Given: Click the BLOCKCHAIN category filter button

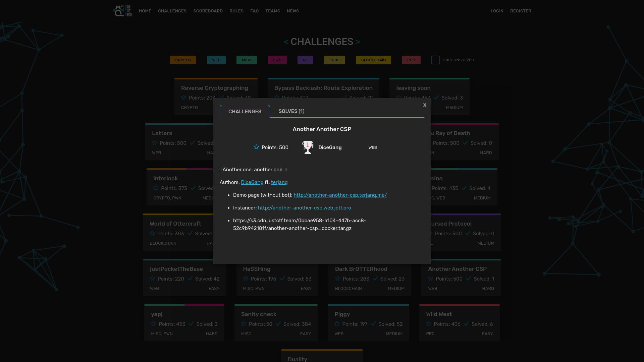Looking at the screenshot, I should [373, 60].
